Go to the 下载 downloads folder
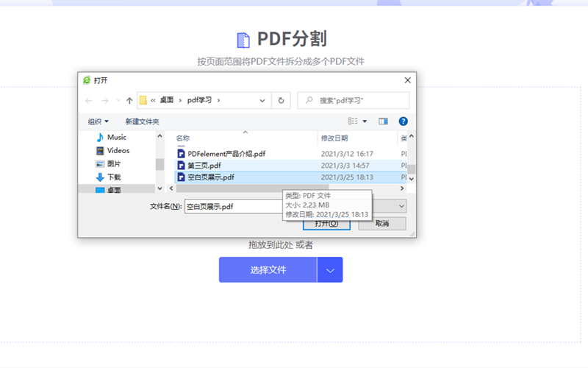 [114, 177]
